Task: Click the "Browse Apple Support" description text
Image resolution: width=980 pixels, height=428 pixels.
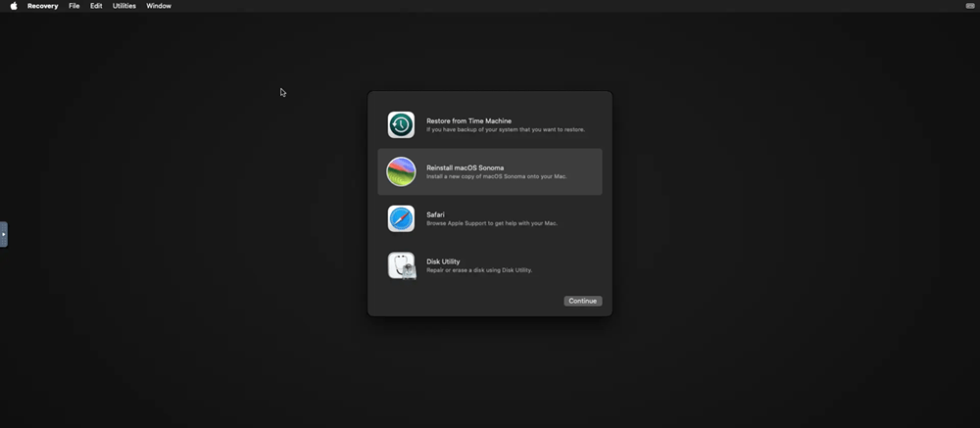Action: pyautogui.click(x=491, y=223)
